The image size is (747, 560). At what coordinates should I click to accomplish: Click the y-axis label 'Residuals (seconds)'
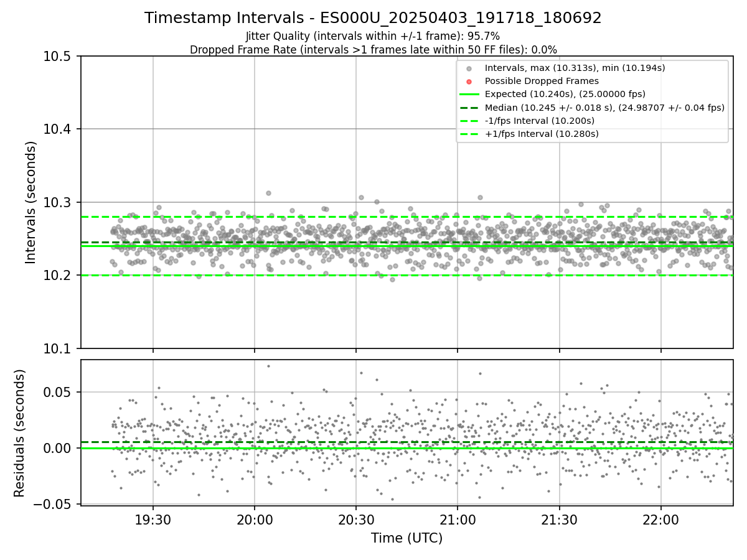(x=20, y=433)
